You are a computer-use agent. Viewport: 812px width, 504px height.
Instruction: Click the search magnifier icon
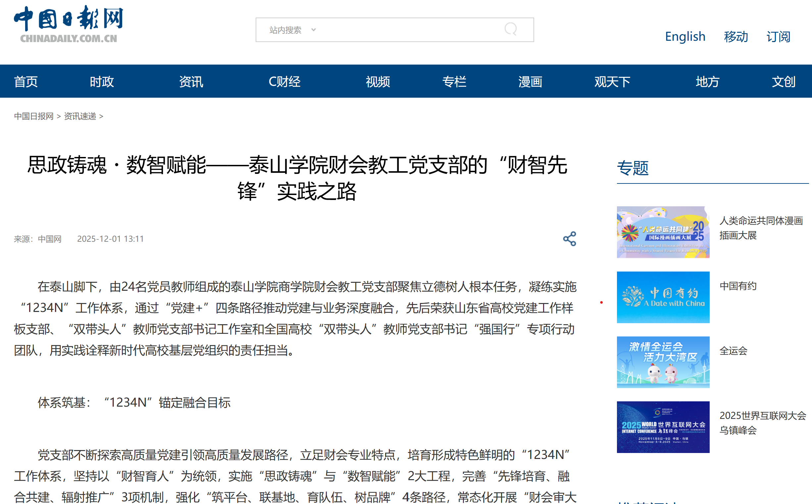[510, 29]
